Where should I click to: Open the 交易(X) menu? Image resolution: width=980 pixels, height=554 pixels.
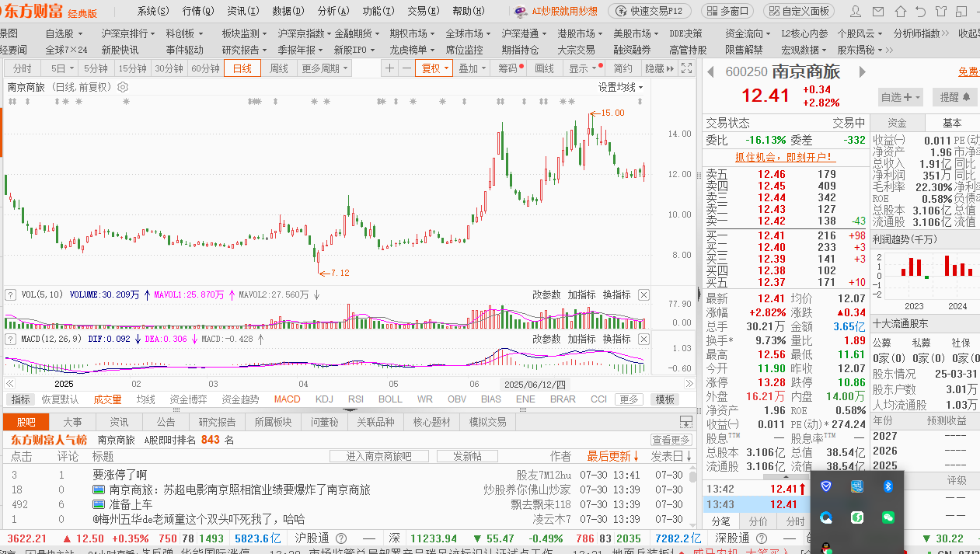tap(423, 11)
